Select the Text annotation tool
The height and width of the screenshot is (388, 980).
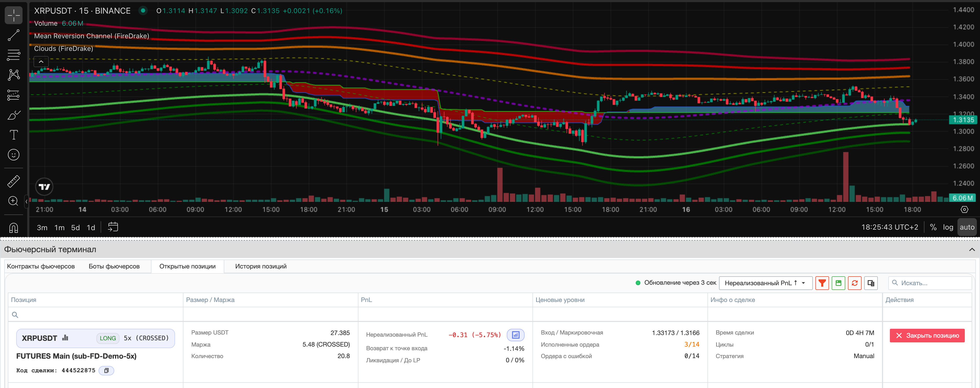(14, 135)
